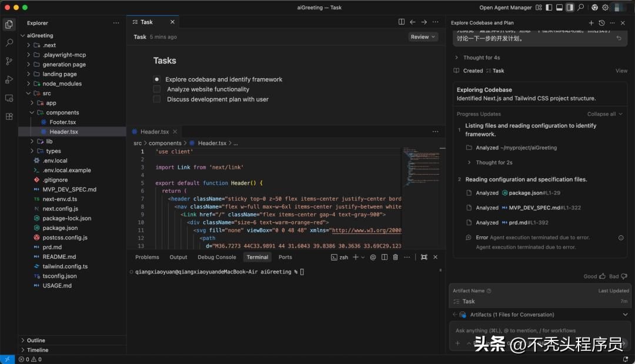Click the split editor icon in Task tab bar

point(402,22)
